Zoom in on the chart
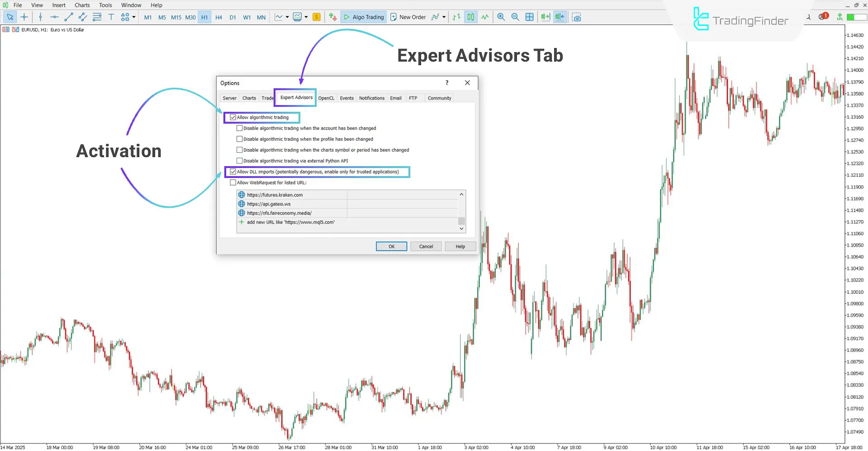 click(x=501, y=17)
